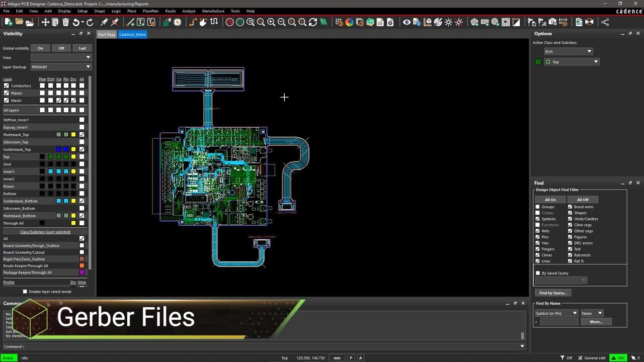Click Global visibility Last button
644x362 pixels.
pos(82,48)
